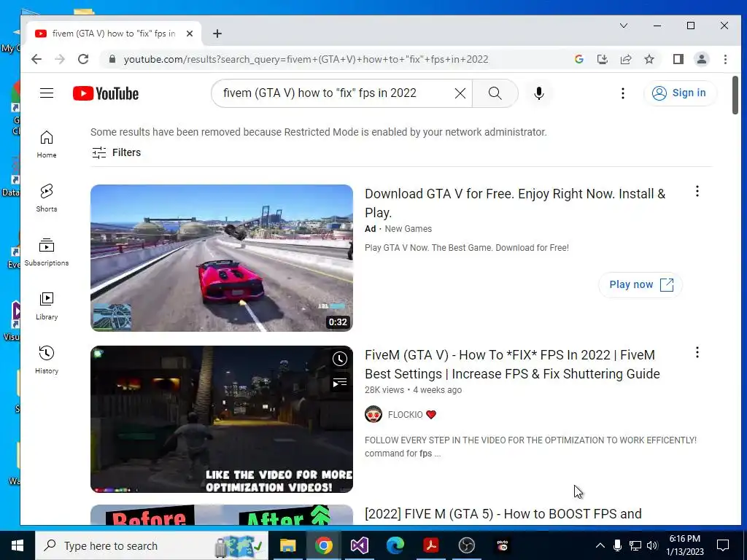Expand the Chrome tab search chevron

click(623, 26)
